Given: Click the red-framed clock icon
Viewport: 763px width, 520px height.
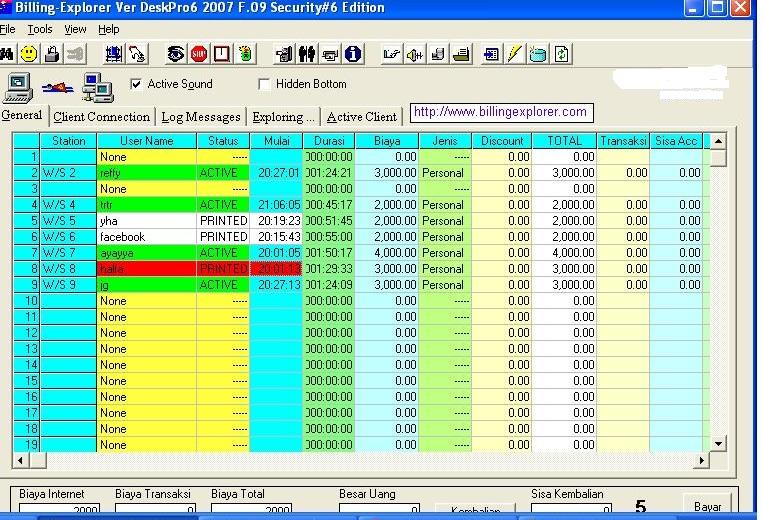Looking at the screenshot, I should point(222,54).
